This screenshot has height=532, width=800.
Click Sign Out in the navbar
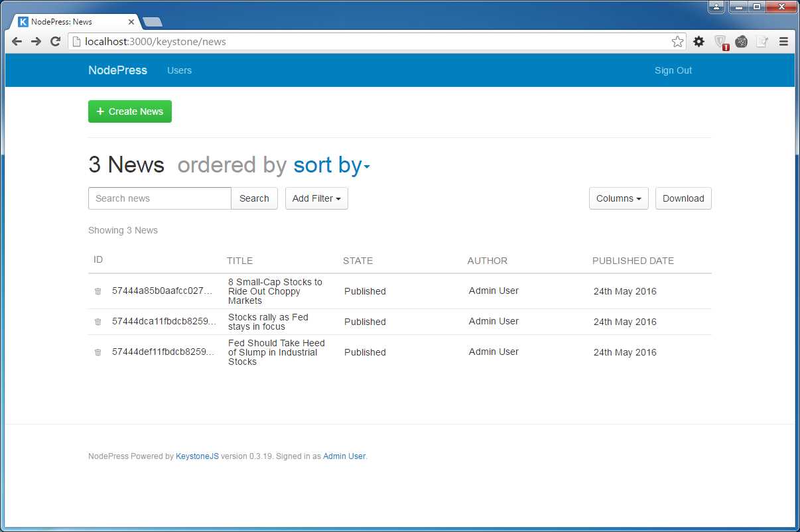[673, 70]
